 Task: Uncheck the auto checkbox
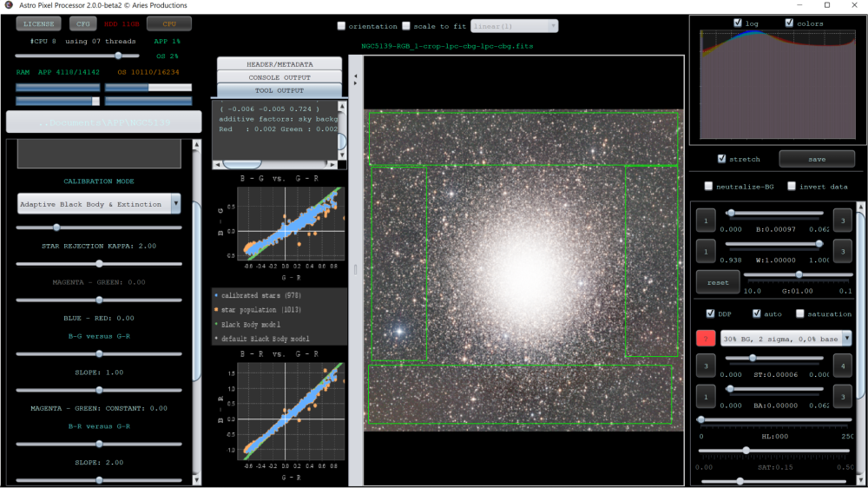point(756,313)
